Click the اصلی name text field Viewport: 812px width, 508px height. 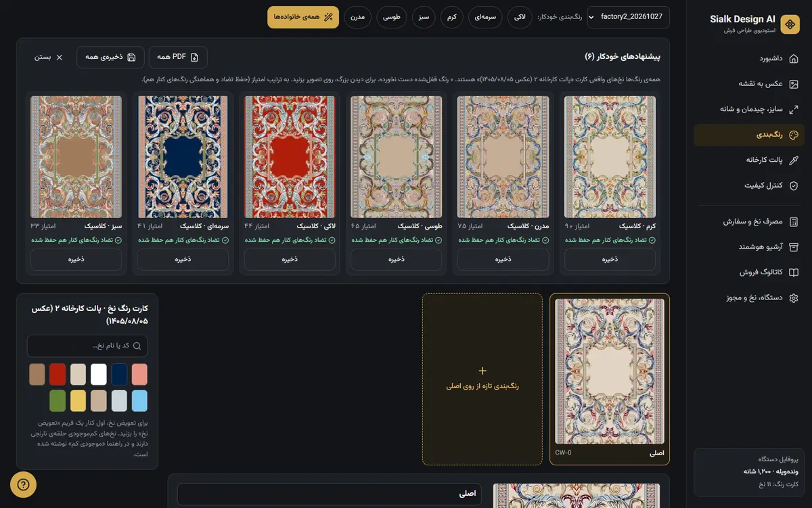331,494
